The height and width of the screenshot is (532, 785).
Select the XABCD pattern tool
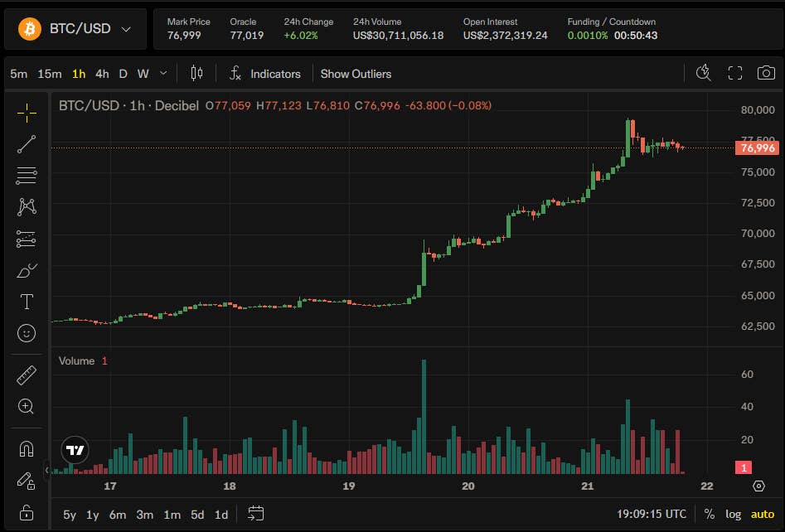pyautogui.click(x=27, y=206)
